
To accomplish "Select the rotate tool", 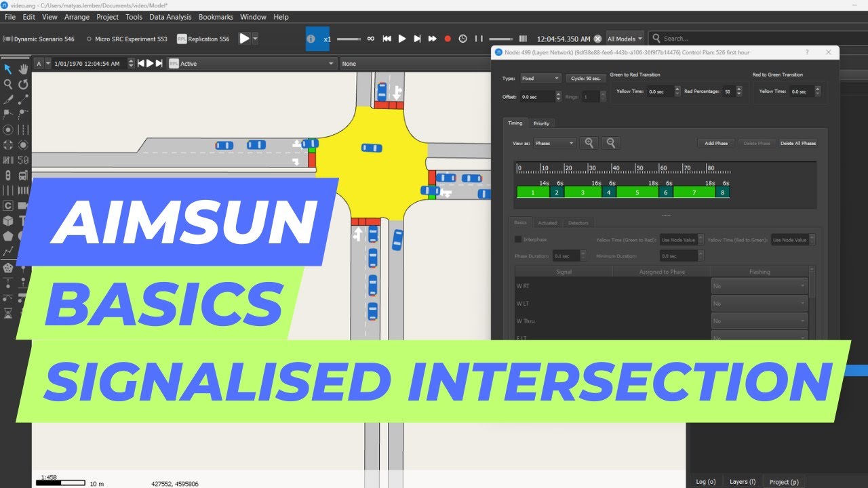I will pos(23,84).
